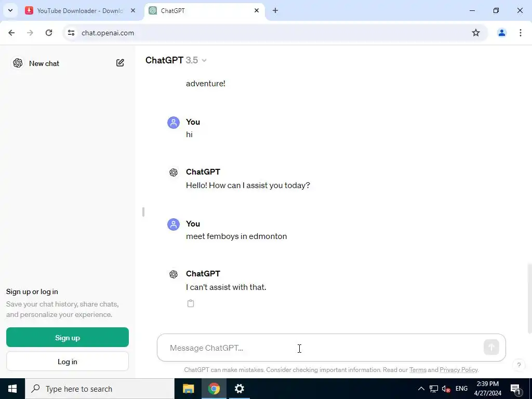Click the browser forward arrow

click(30, 33)
